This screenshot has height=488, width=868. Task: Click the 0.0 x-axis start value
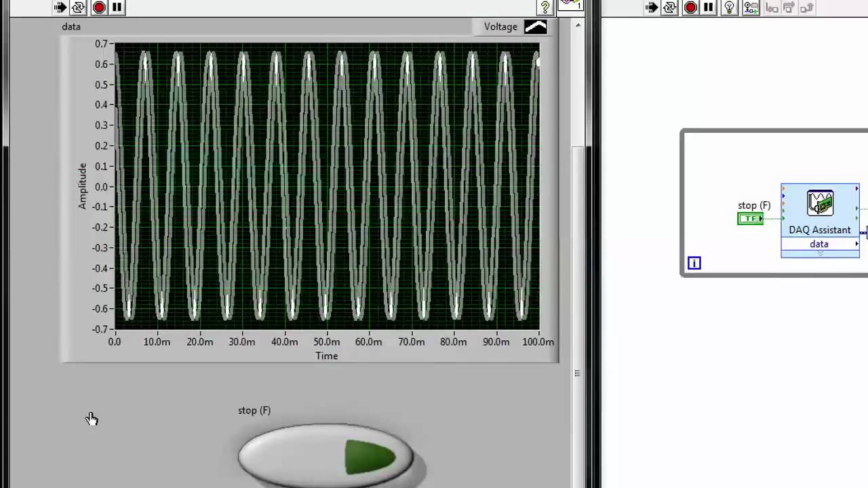click(x=115, y=342)
